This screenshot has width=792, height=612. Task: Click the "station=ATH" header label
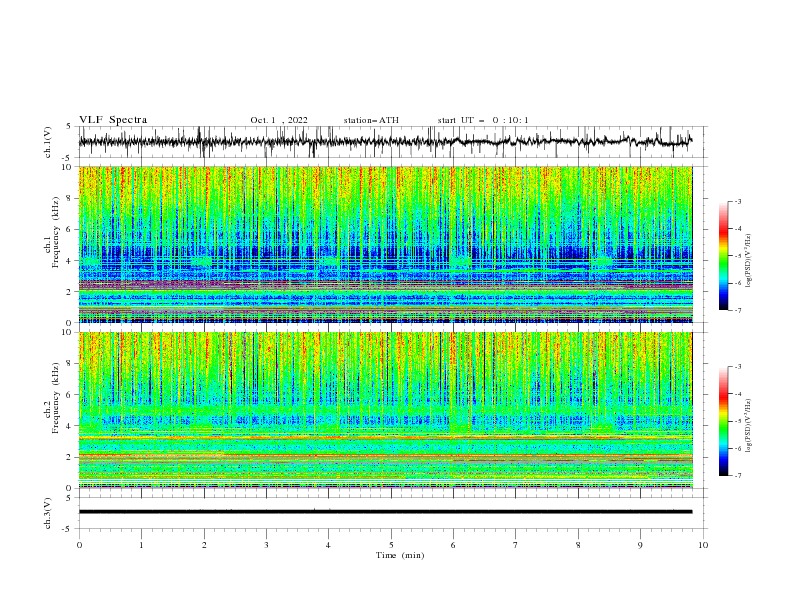coord(371,120)
